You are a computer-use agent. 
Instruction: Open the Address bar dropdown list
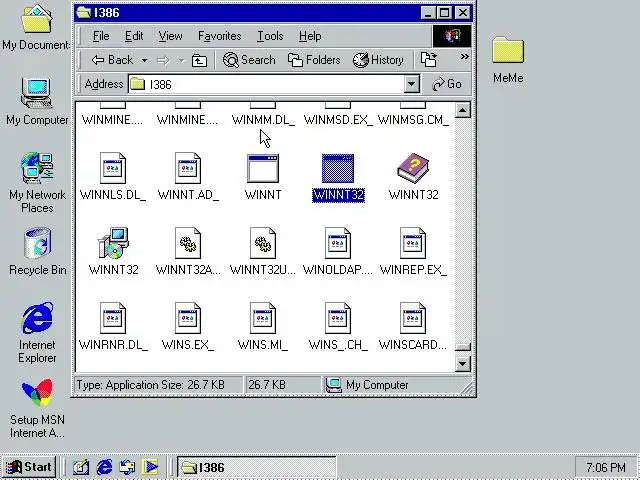point(411,84)
